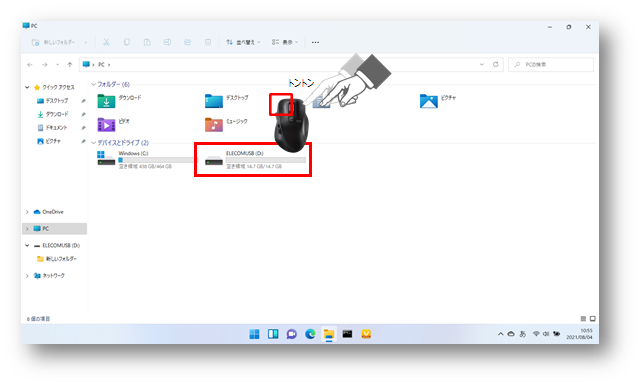
Task: Switch to large icons view at bottom-right
Action: 593,319
